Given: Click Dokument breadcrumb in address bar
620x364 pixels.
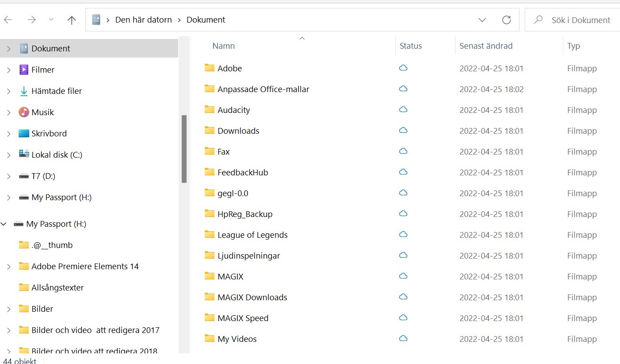Looking at the screenshot, I should click(206, 20).
